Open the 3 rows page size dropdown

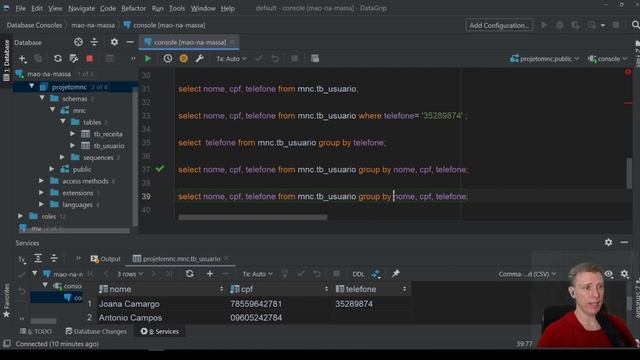[130, 274]
